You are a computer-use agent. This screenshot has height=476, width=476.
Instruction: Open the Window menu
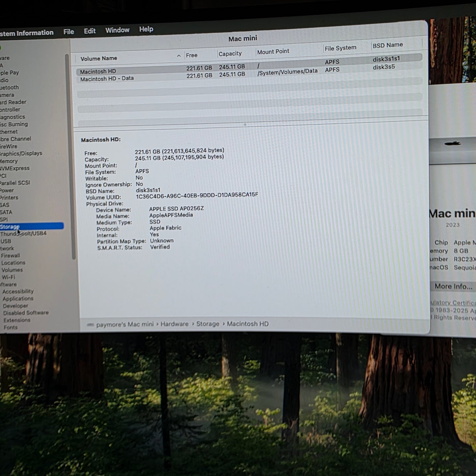click(x=117, y=30)
